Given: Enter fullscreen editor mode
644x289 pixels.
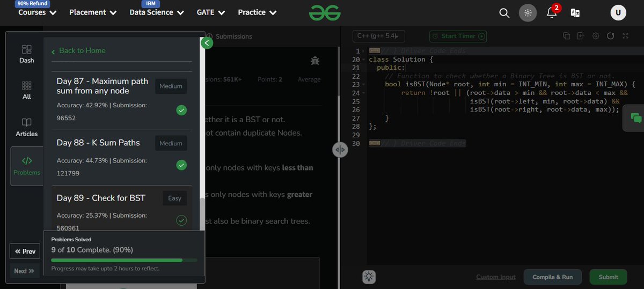Looking at the screenshot, I should [x=625, y=36].
